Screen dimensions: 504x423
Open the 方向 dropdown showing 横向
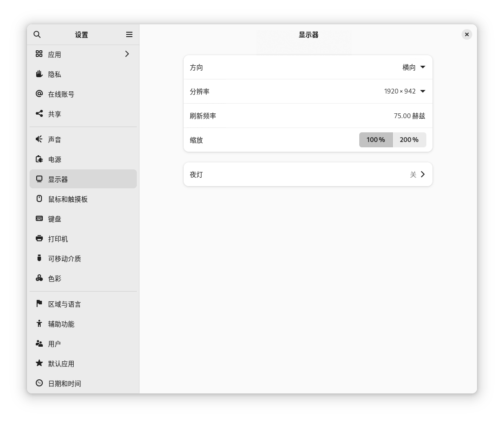click(x=414, y=67)
